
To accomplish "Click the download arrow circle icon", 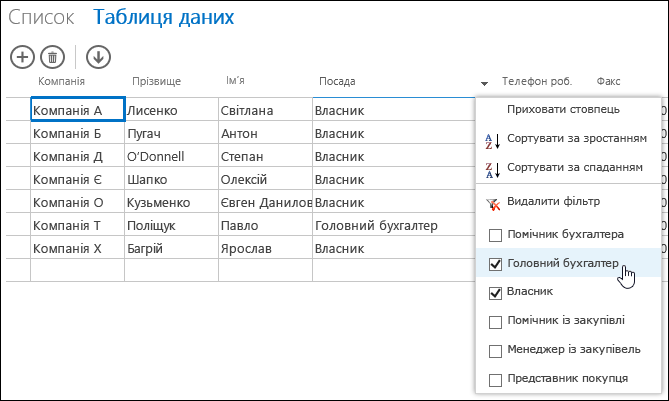I will (98, 57).
